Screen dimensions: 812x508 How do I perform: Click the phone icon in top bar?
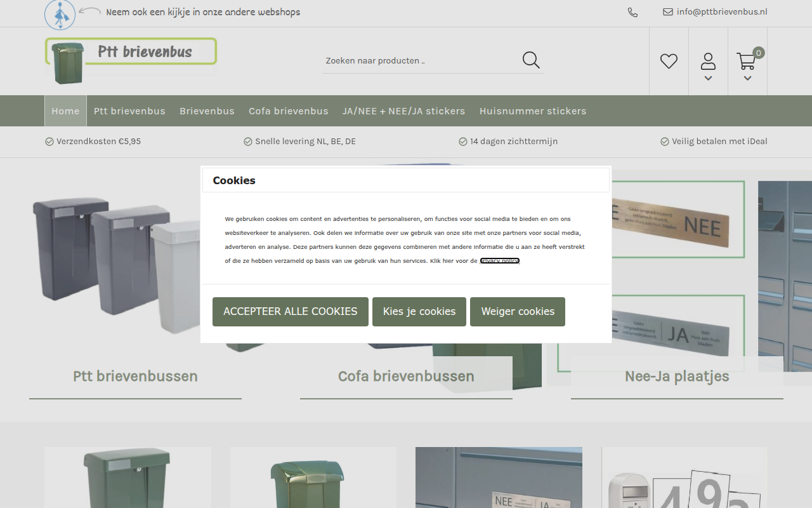pos(632,12)
